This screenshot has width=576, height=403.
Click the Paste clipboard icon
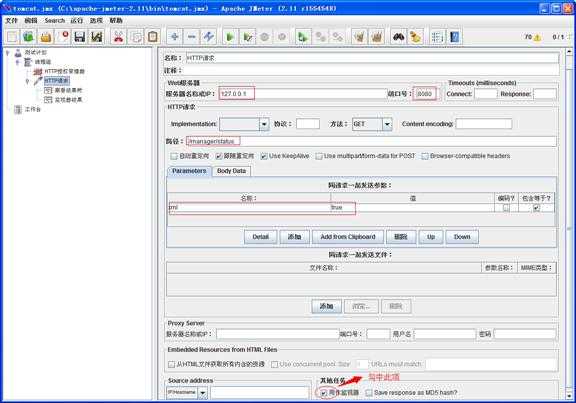pyautogui.click(x=152, y=37)
